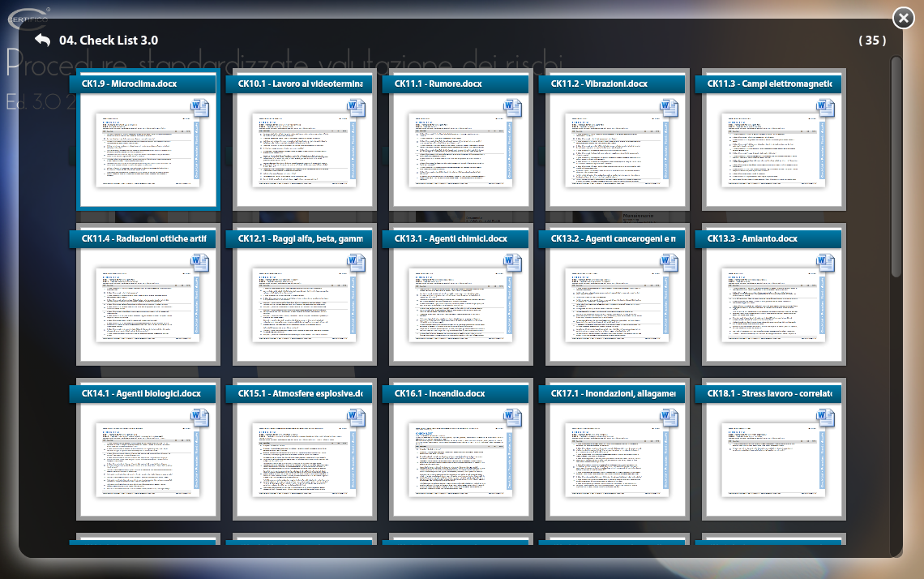
Task: Click the back arrow icon
Action: coord(42,41)
